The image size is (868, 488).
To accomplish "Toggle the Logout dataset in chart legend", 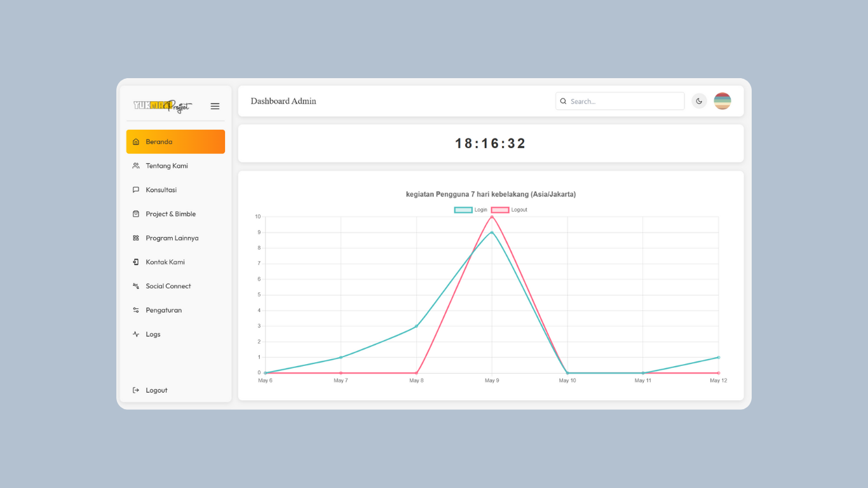I will coord(509,210).
